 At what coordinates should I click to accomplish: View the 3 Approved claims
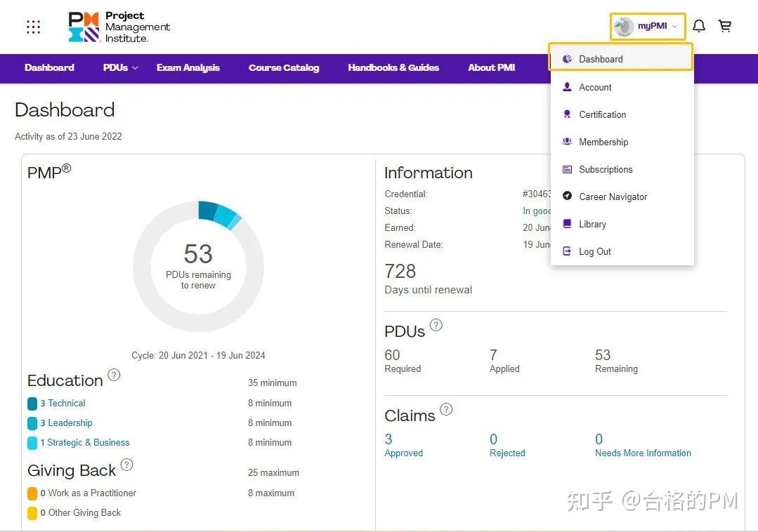point(404,445)
